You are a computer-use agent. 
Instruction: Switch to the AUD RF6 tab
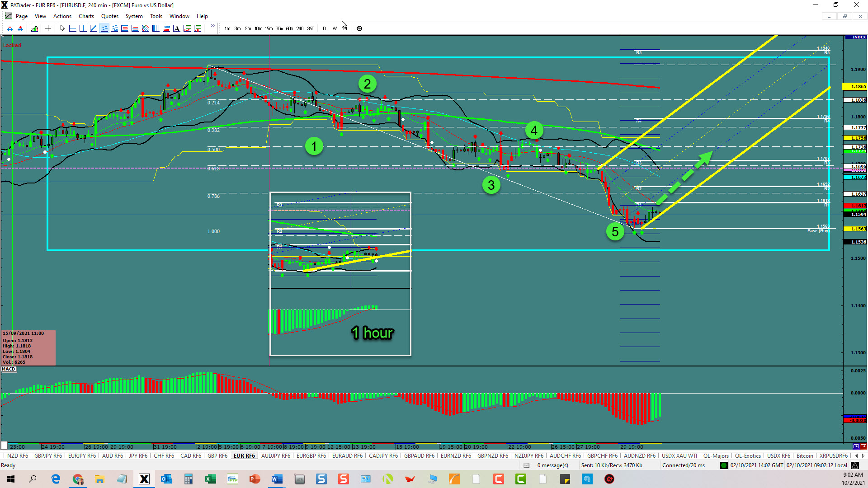click(113, 456)
